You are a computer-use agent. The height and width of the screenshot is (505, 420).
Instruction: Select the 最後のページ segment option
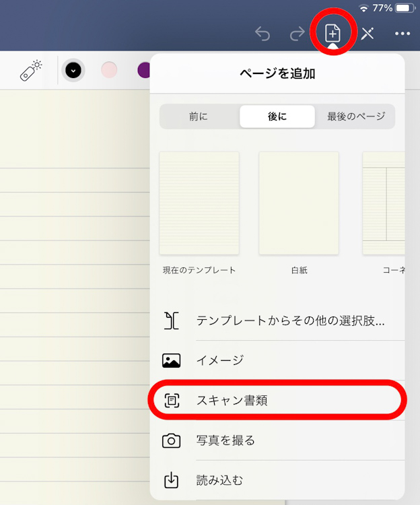(356, 116)
